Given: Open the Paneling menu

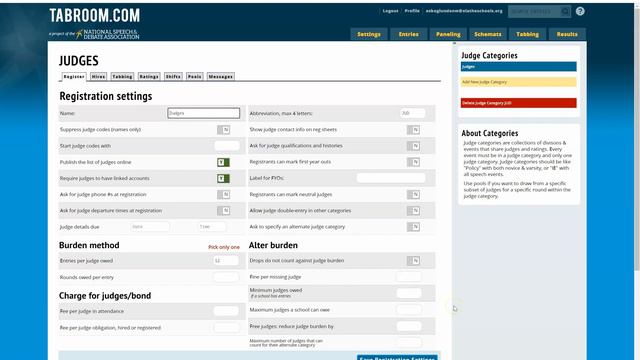Looking at the screenshot, I should [x=448, y=34].
